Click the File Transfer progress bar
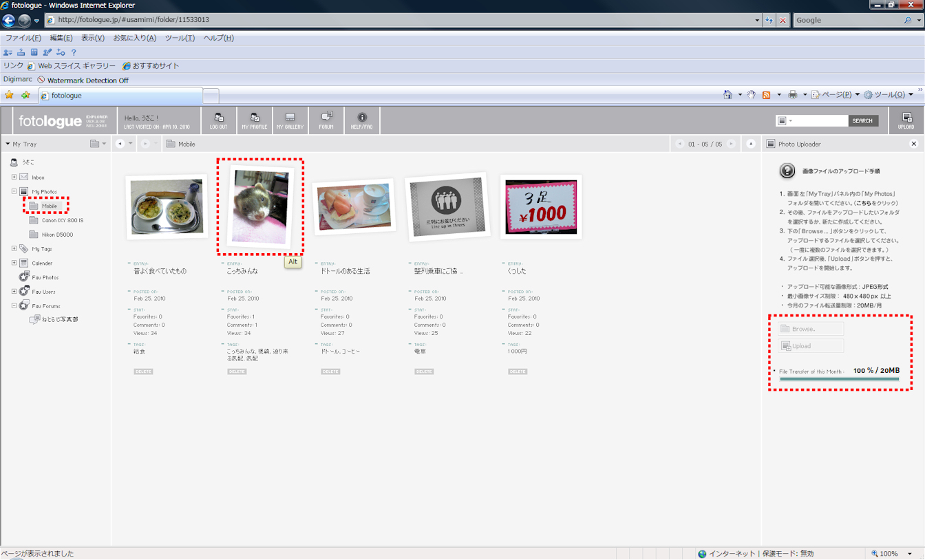Viewport: 925px width, 560px height. [x=839, y=379]
